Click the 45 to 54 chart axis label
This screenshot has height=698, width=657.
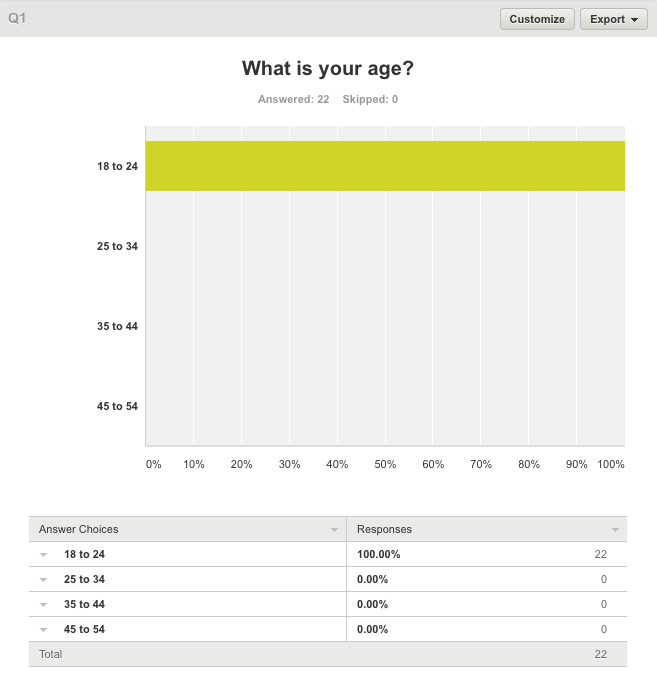[x=117, y=406]
